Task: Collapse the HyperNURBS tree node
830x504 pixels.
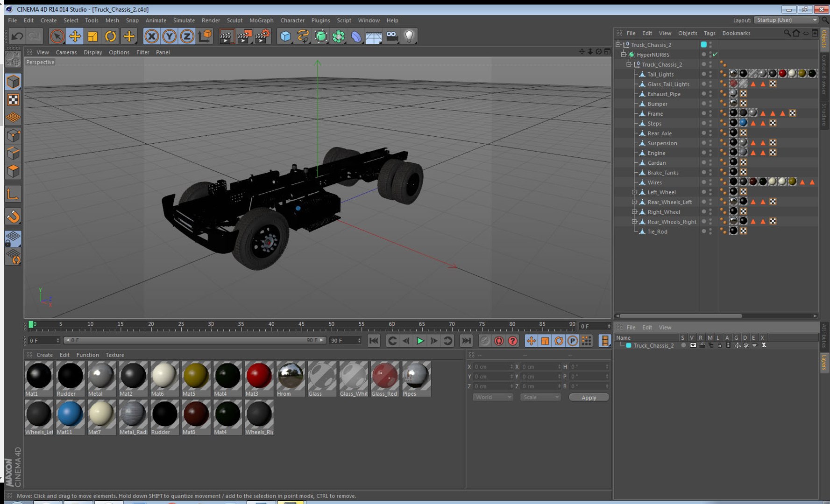Action: [623, 55]
